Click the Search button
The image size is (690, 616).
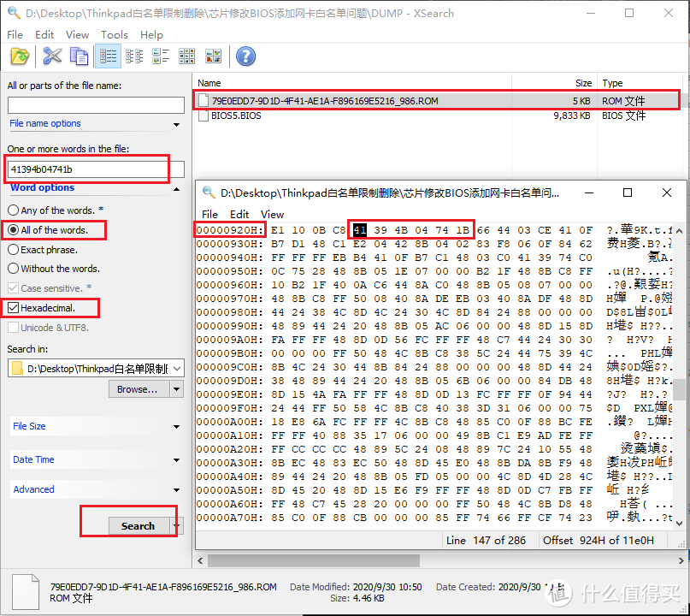pos(139,525)
